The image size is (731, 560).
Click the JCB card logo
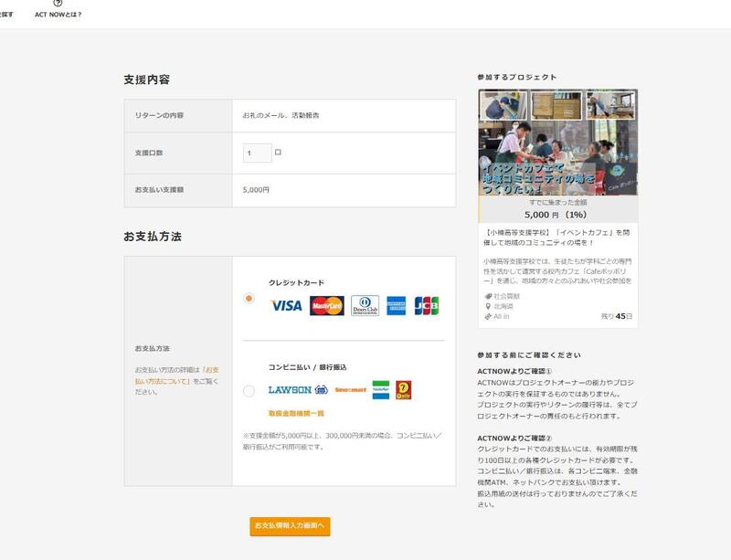tap(427, 305)
